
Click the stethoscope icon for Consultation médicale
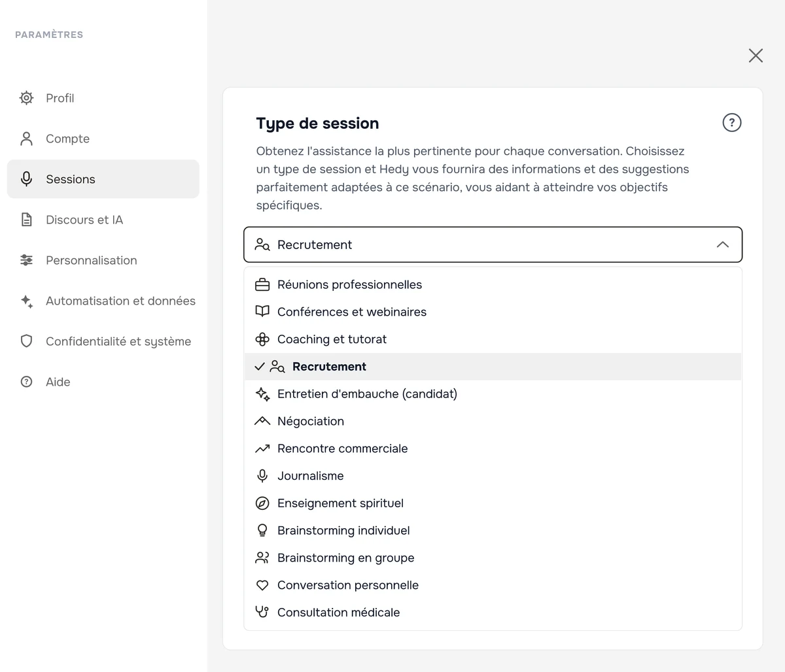(x=262, y=613)
